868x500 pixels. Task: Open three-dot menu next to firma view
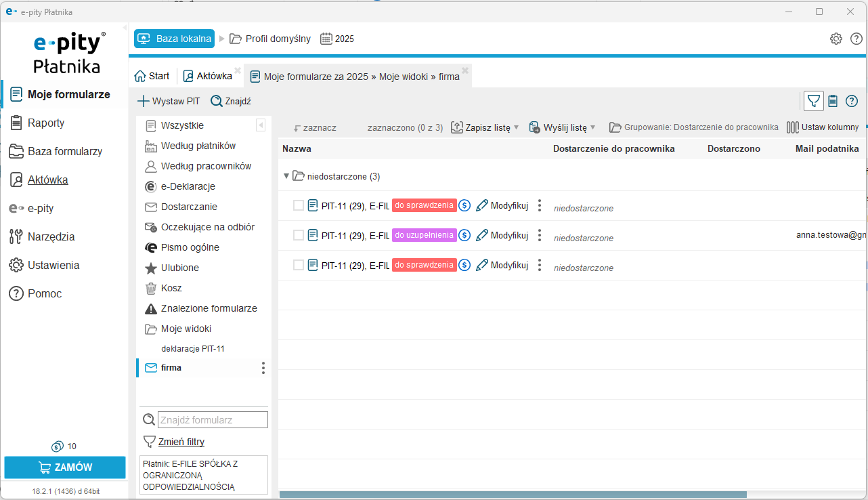(263, 368)
